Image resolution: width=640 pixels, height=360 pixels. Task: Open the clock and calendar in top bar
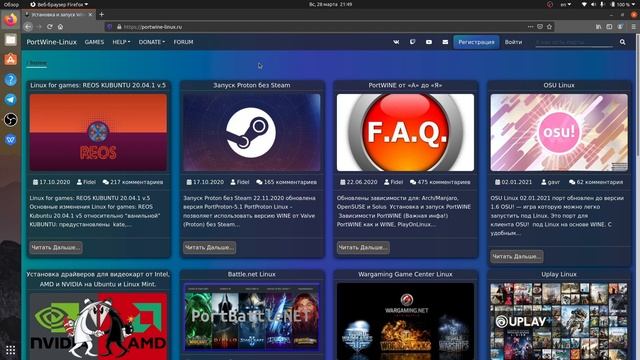[331, 4]
